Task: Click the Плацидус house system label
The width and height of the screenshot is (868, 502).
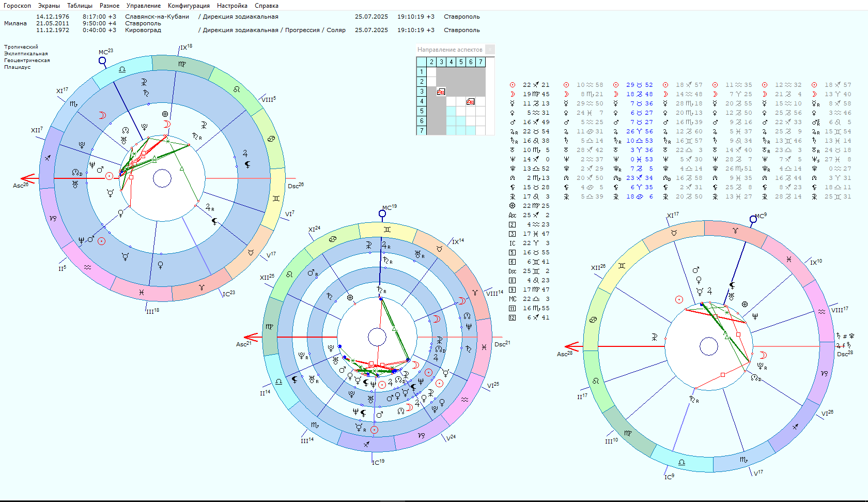Action: click(18, 67)
